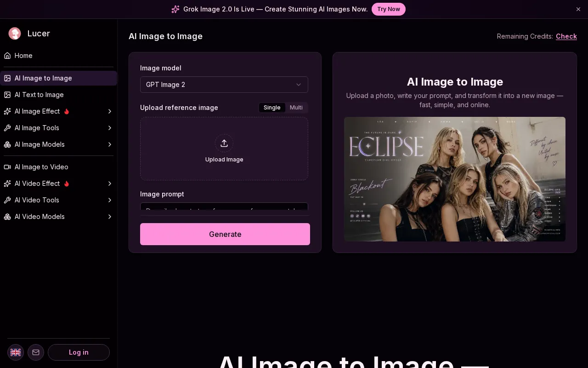Click the Upload Image drop zone
Viewport: 588px width, 368px height.
click(224, 149)
